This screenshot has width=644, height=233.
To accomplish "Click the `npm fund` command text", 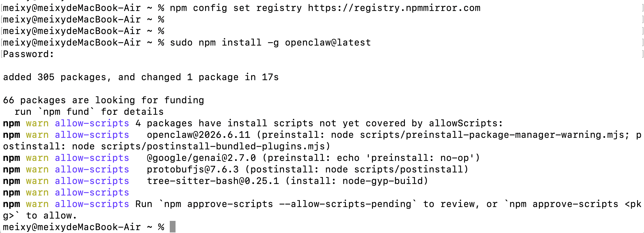I will [66, 112].
